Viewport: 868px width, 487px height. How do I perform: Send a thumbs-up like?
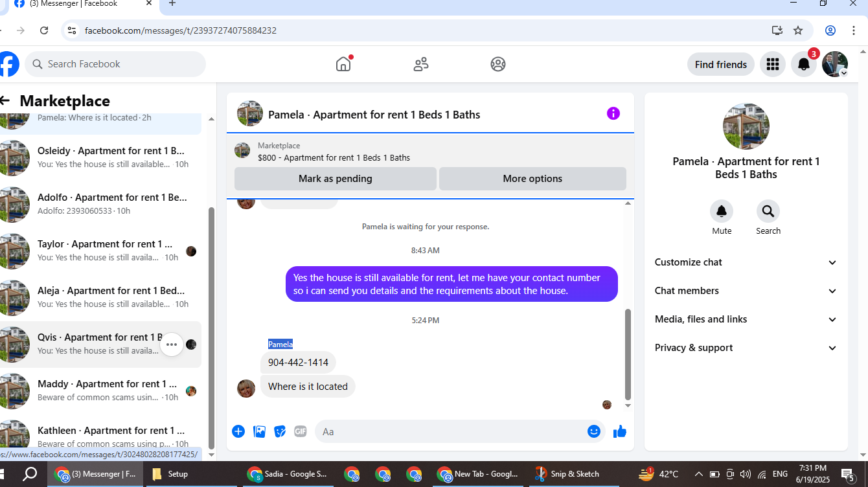(620, 431)
